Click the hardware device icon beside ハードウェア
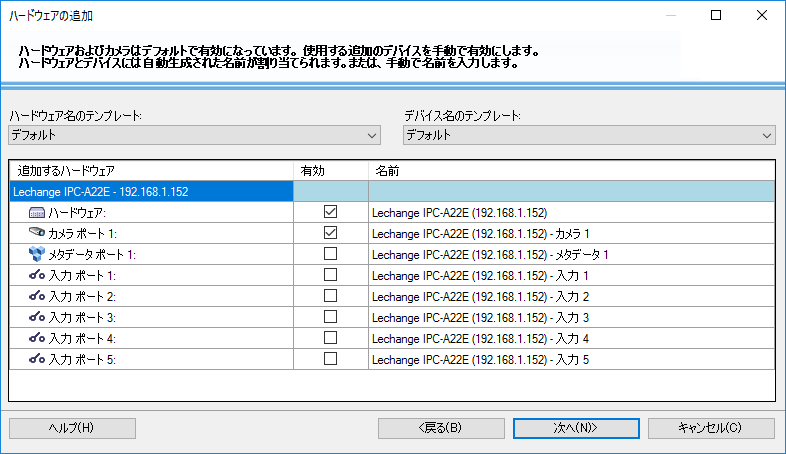The width and height of the screenshot is (786, 454). click(37, 212)
